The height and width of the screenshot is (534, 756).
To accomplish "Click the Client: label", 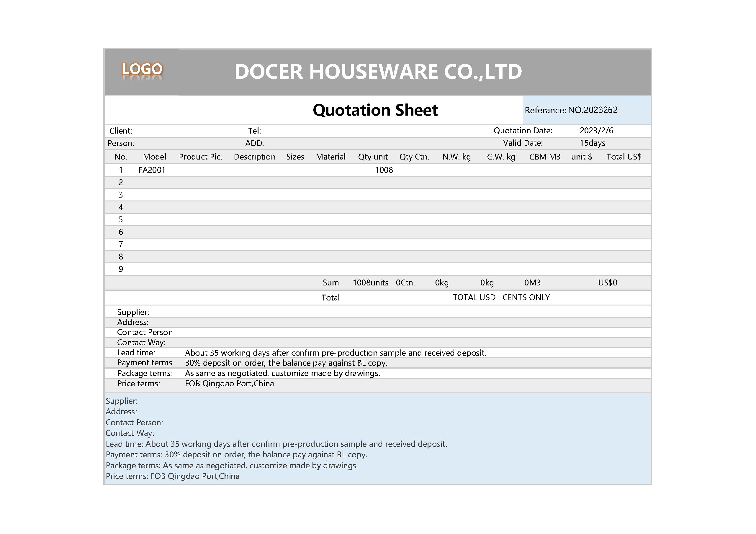I will (x=121, y=131).
